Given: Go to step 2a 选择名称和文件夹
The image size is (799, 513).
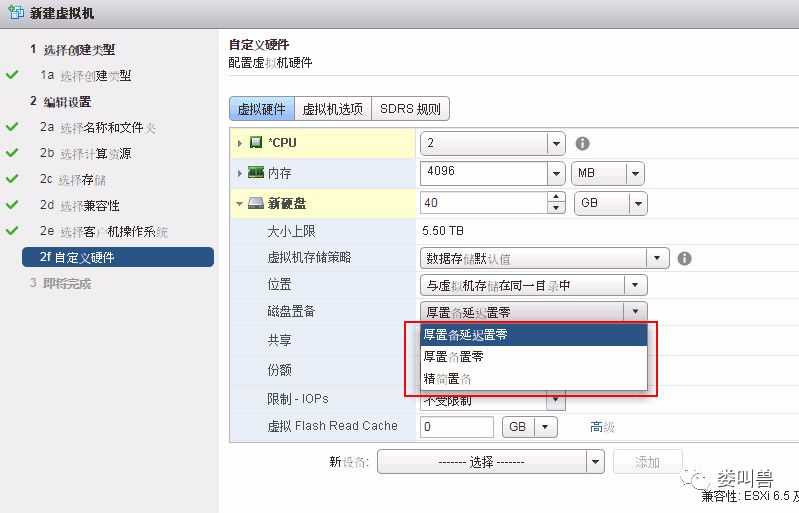Looking at the screenshot, I should (98, 127).
